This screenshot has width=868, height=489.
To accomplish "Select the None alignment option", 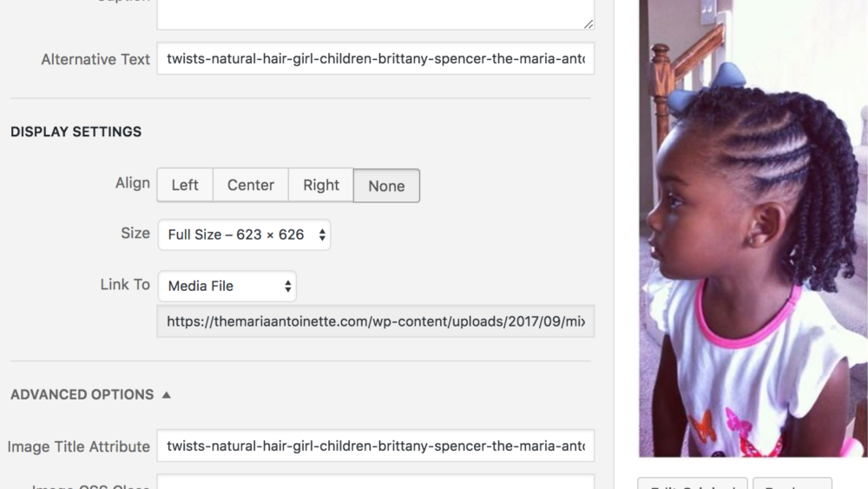I will [386, 186].
